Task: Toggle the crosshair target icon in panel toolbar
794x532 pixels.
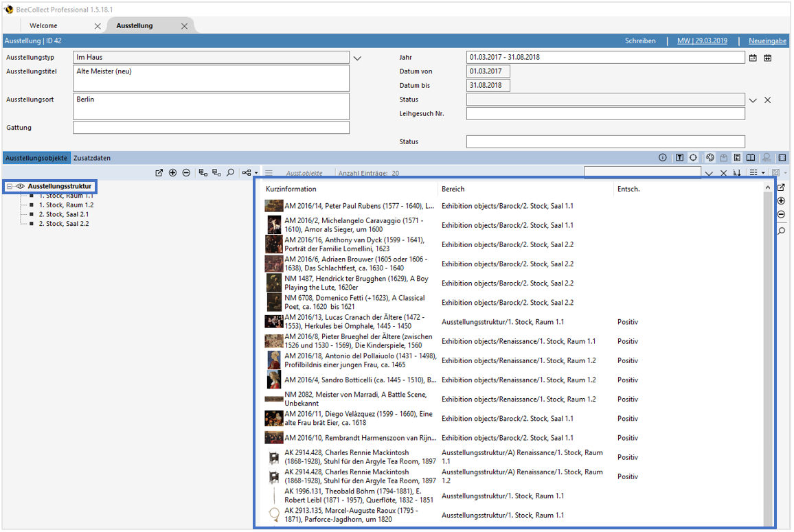Action: (x=694, y=158)
